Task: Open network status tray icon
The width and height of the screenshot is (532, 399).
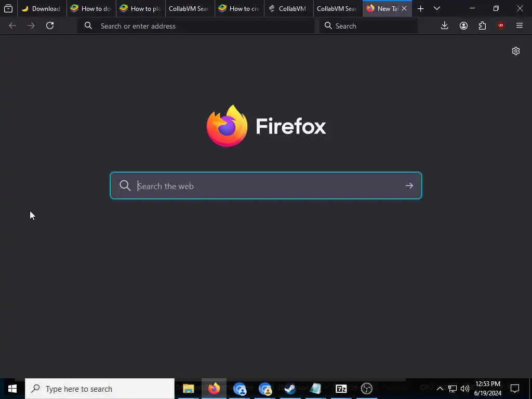Action: pos(453,389)
